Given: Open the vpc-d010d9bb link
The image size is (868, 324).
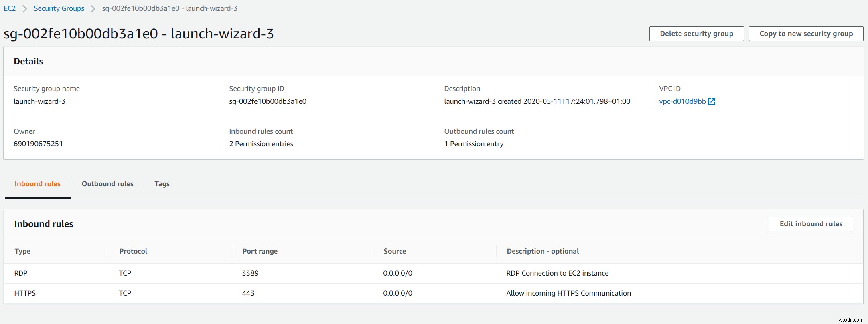Looking at the screenshot, I should [x=682, y=101].
